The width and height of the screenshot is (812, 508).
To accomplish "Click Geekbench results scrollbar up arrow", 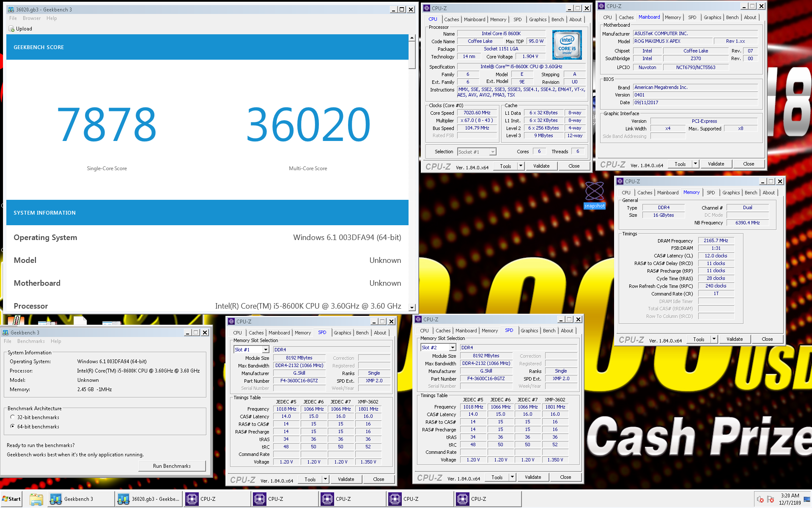I will 412,38.
